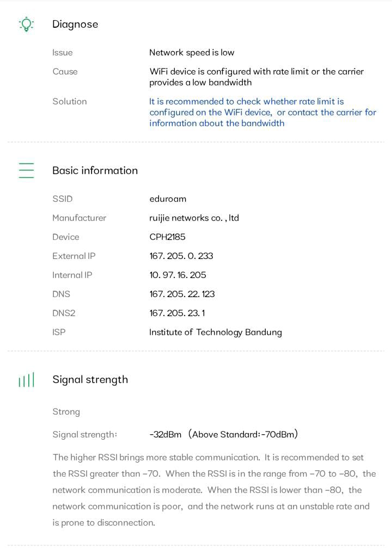This screenshot has height=548, width=392.
Task: Click the ISP value Institute of Technology Bandung
Action: [x=215, y=332]
